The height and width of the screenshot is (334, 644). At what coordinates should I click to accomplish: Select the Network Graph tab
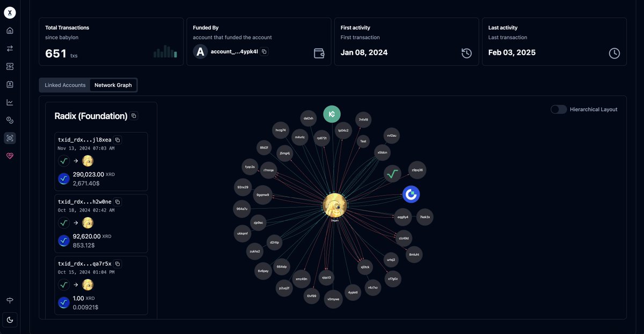click(x=113, y=85)
